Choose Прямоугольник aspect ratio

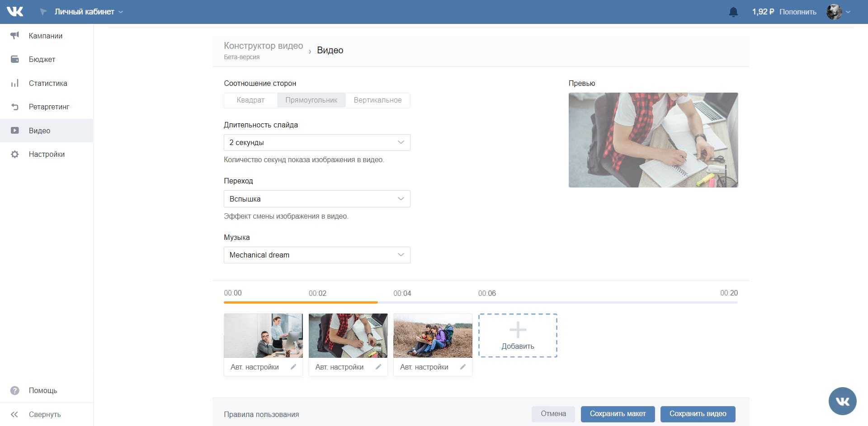pos(311,100)
